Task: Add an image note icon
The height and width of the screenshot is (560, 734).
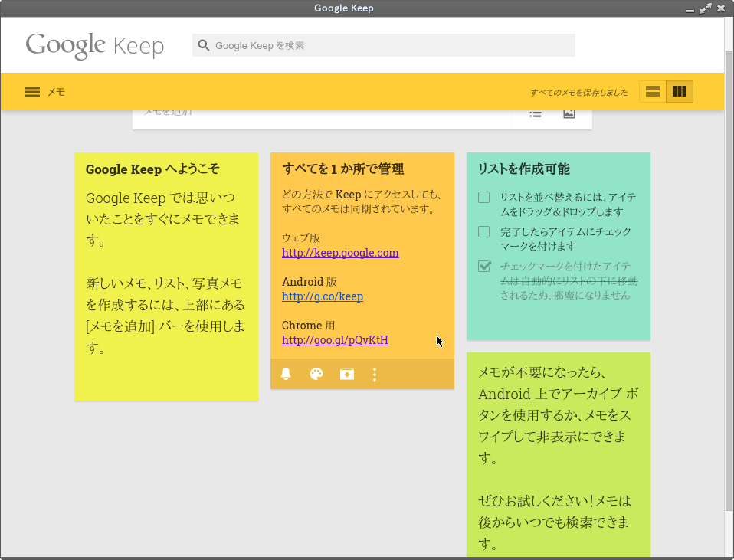Action: [x=569, y=114]
